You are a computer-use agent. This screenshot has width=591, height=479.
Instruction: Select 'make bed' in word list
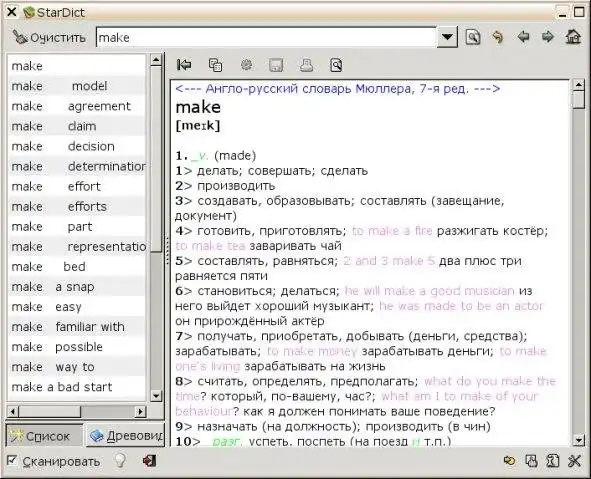tap(77, 266)
